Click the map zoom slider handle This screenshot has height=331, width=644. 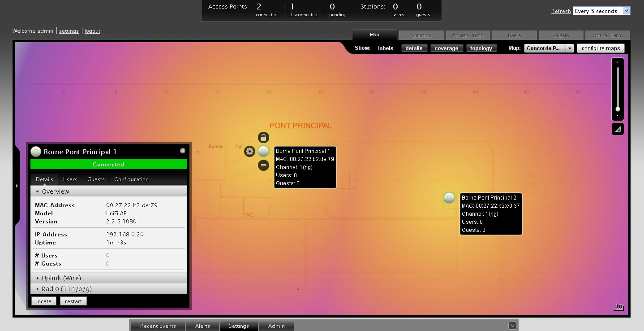coord(618,109)
